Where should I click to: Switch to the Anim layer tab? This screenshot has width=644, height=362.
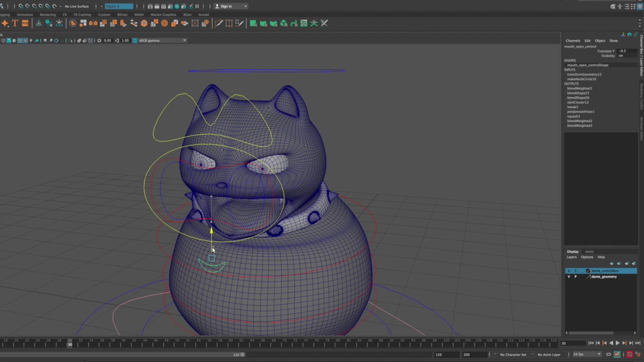[x=589, y=251]
